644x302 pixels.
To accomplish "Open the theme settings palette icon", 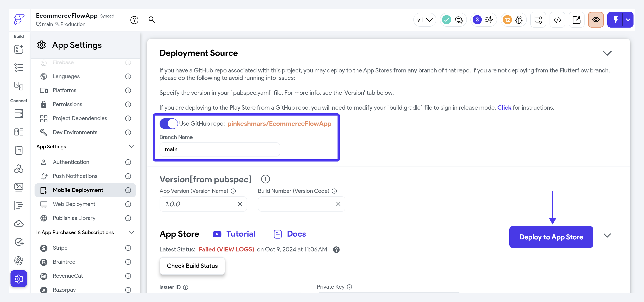I will [x=19, y=260].
